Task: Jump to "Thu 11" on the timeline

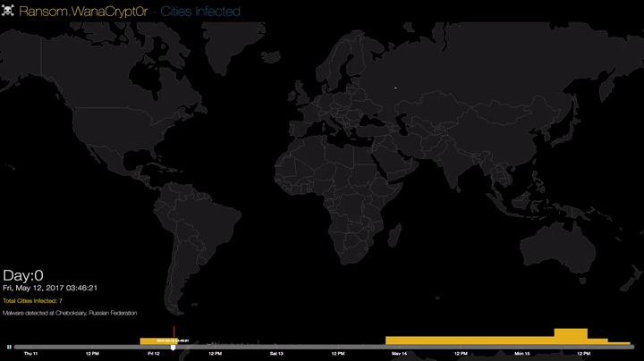Action: click(30, 354)
